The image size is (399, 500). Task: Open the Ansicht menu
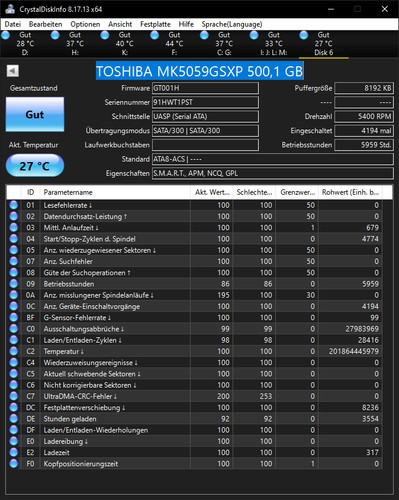point(120,24)
